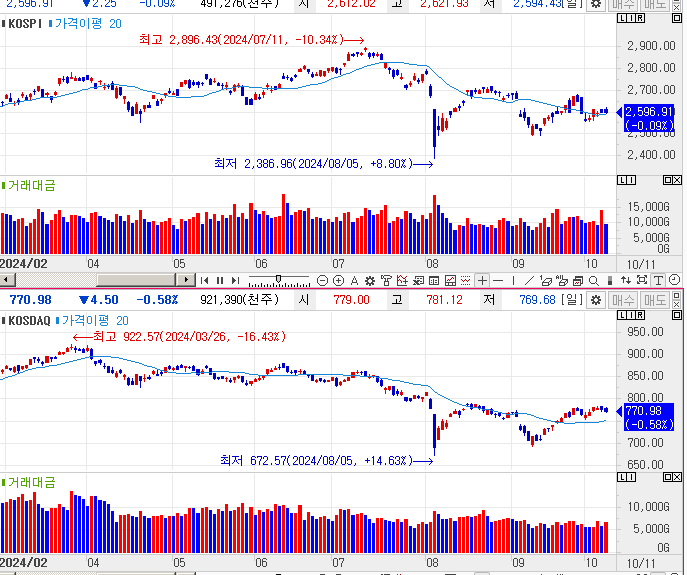The width and height of the screenshot is (687, 575).
Task: Click KOSDAQ high price 781.12
Action: [444, 300]
